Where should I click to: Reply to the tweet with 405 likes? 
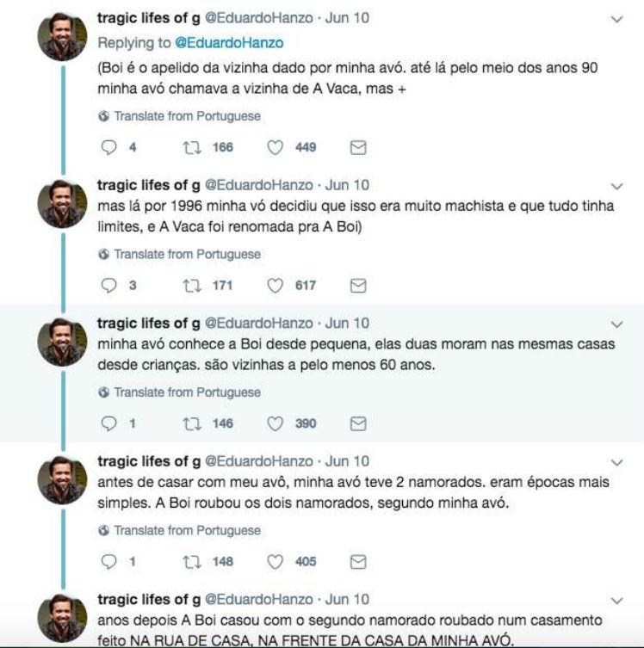click(108, 561)
